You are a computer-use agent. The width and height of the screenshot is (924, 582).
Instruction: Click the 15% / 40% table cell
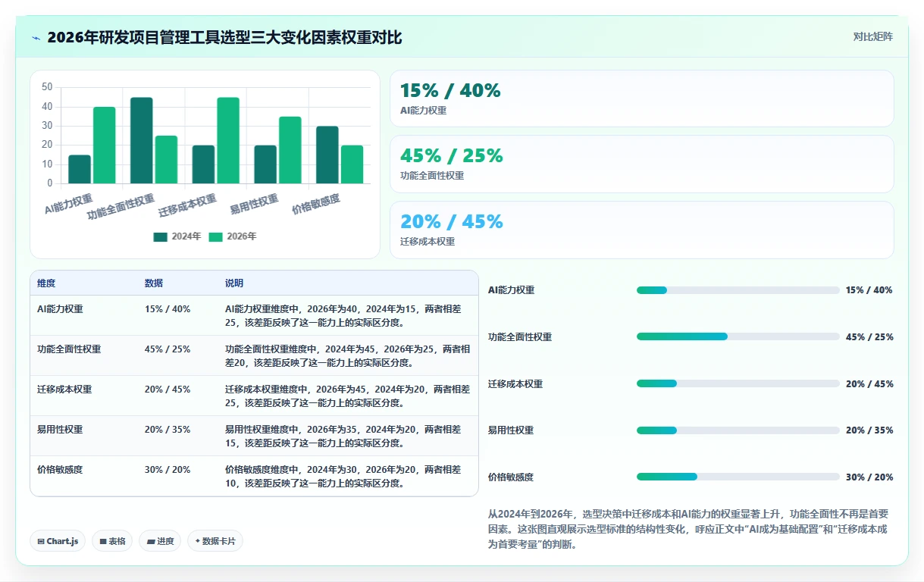[x=168, y=309]
